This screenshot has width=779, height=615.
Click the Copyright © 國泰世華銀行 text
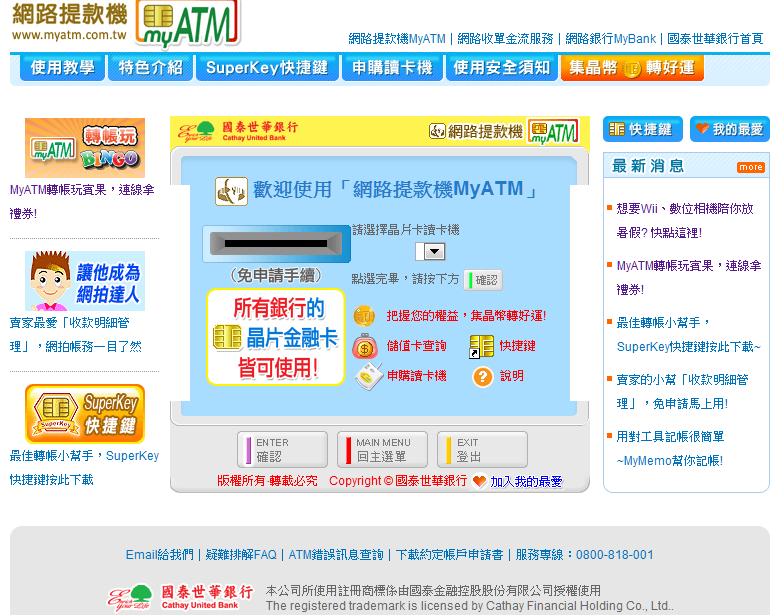pos(398,481)
